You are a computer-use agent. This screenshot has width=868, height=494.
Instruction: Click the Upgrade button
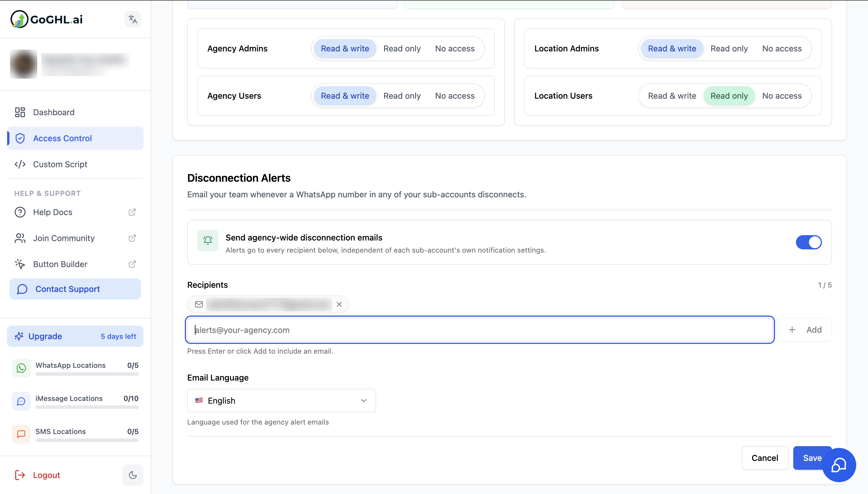(75, 336)
